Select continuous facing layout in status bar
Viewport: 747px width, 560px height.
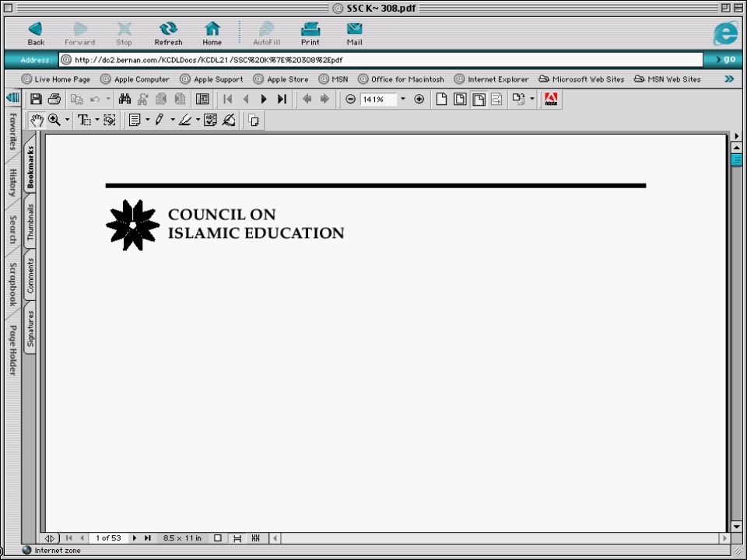point(256,538)
